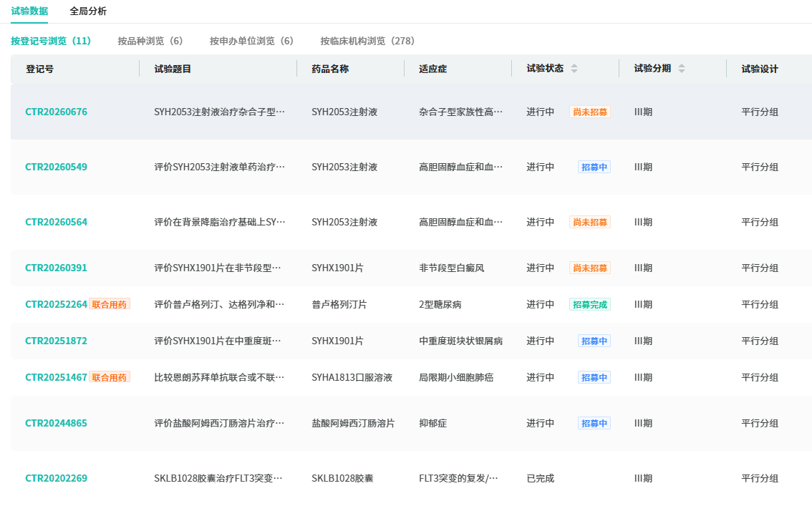Image resolution: width=812 pixels, height=506 pixels.
Task: Click 尚未招募 badge in CTR20260676 row
Action: tap(590, 112)
